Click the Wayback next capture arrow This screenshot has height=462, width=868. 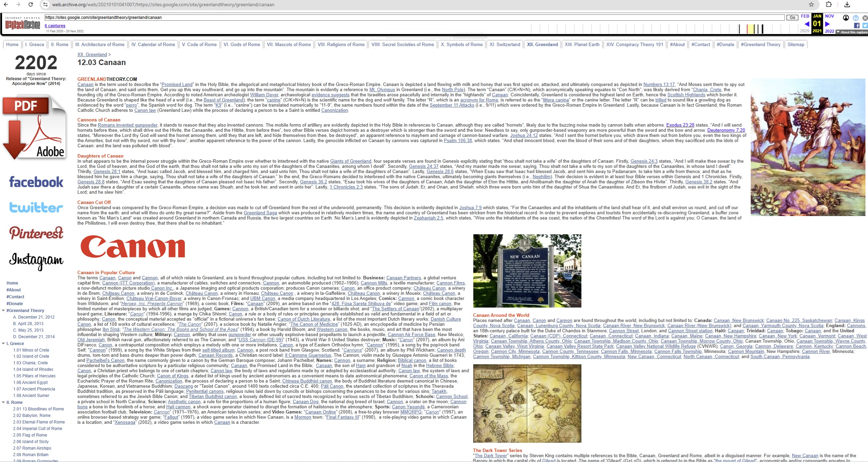pyautogui.click(x=828, y=24)
